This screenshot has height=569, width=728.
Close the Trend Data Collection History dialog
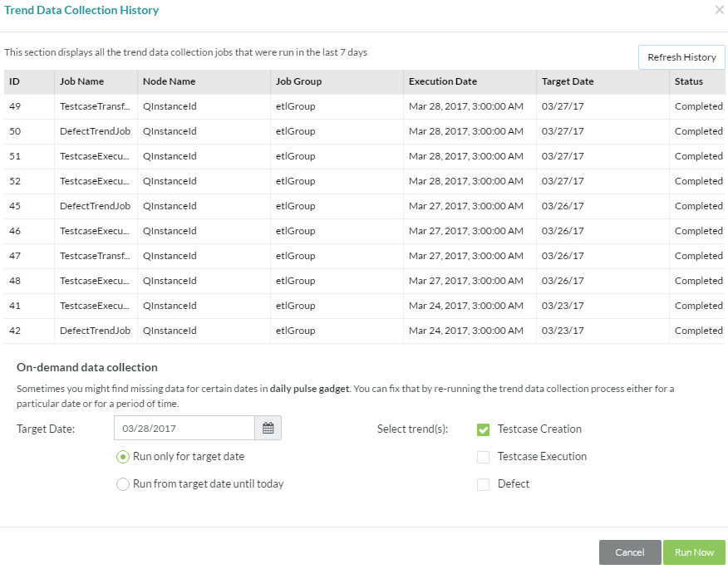[x=719, y=10]
